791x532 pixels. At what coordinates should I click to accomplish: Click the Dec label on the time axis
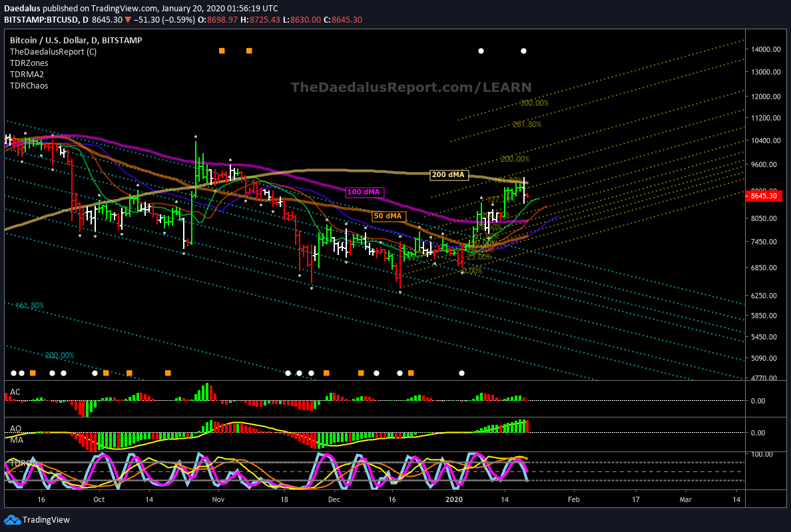334,500
